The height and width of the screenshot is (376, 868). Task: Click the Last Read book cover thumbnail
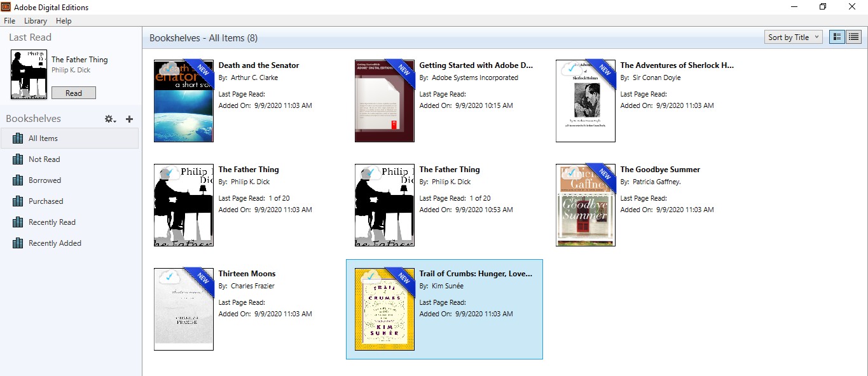click(x=29, y=74)
